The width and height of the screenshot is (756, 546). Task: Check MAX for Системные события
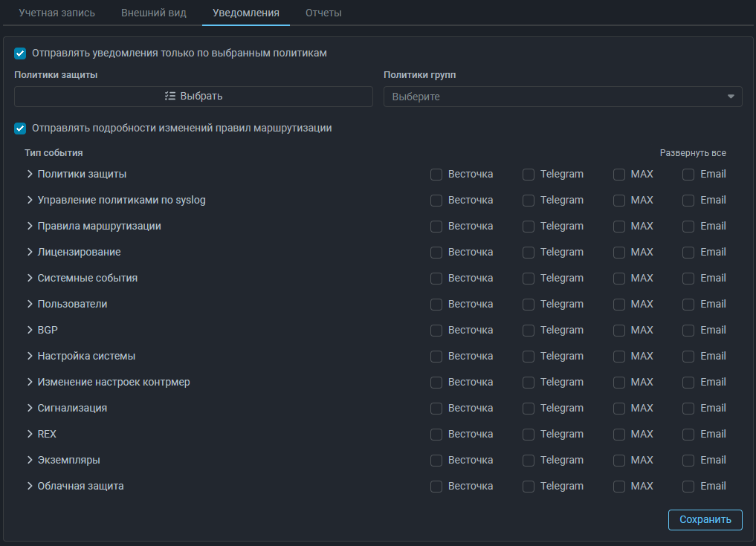pyautogui.click(x=619, y=279)
